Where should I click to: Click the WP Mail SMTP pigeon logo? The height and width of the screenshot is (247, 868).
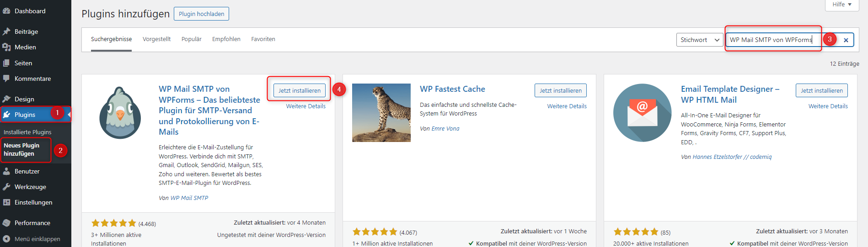click(x=120, y=113)
